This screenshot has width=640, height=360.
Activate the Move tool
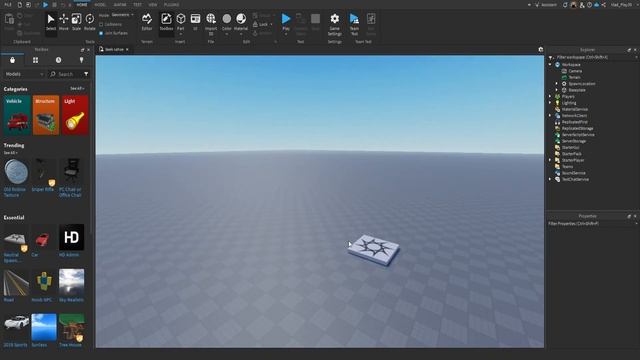[64, 22]
